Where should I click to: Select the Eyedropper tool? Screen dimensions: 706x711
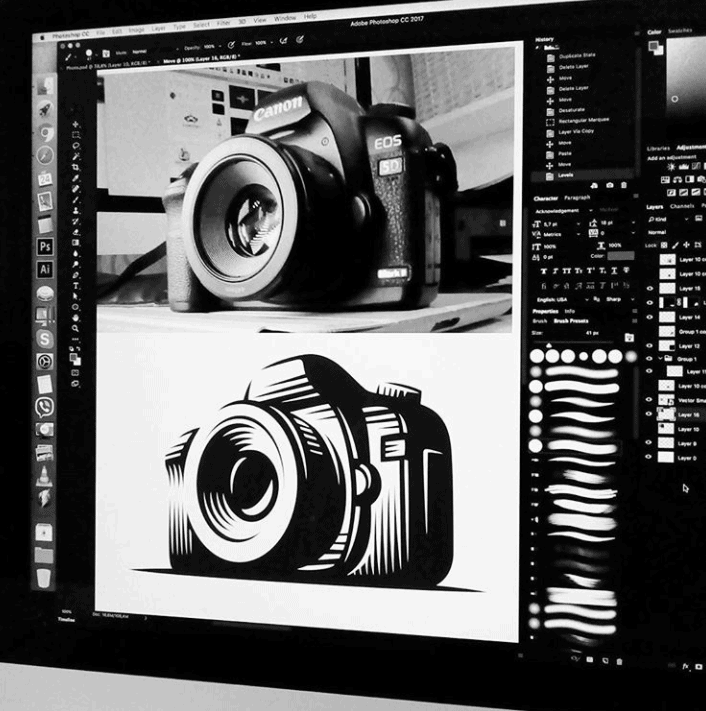pos(76,178)
